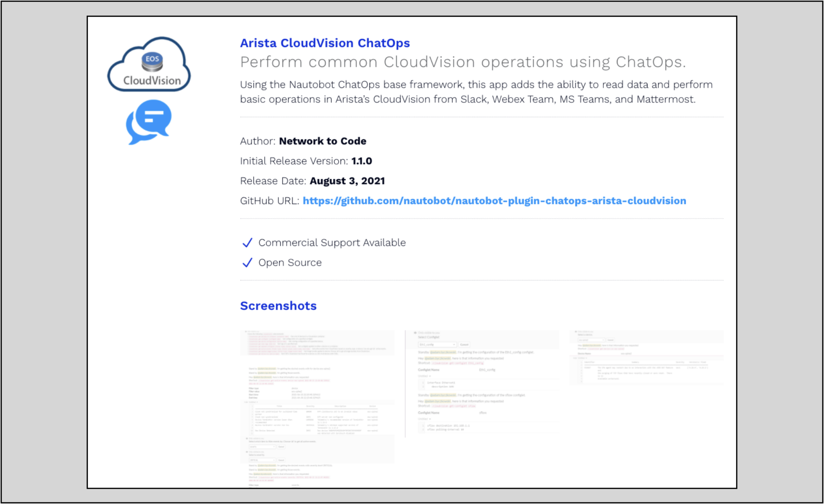Image resolution: width=824 pixels, height=504 pixels.
Task: Click the subtitle "Perform common CloudVision operations using ChatOps."
Action: [x=463, y=62]
